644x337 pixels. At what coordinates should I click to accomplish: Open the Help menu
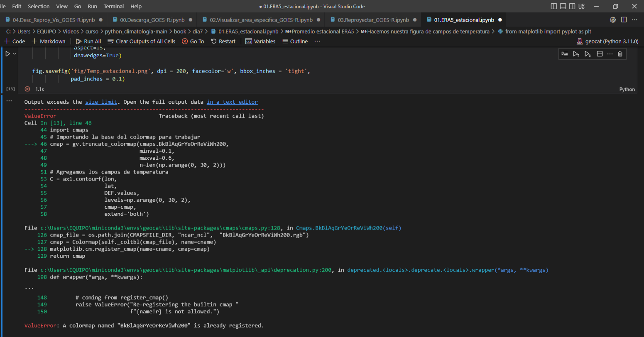point(136,6)
